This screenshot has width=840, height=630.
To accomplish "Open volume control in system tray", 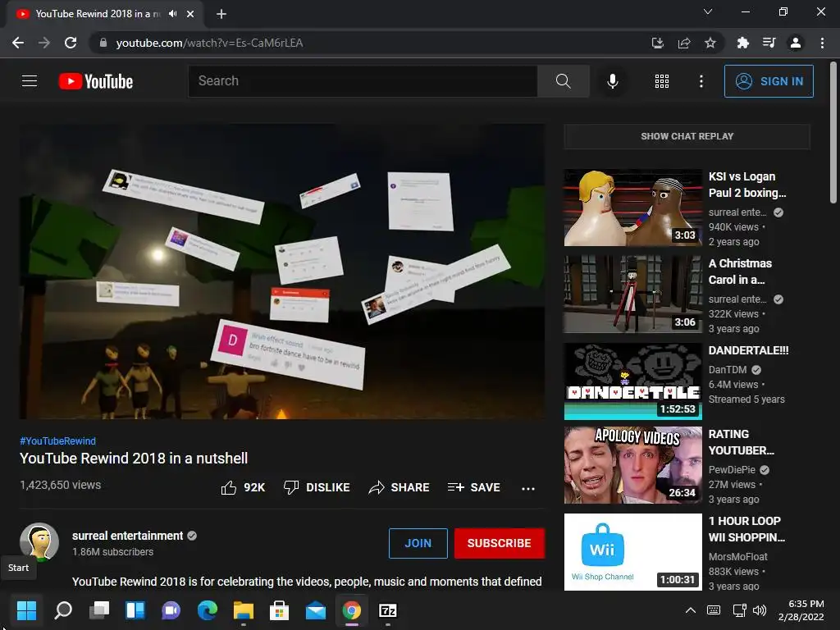I will click(x=759, y=609).
